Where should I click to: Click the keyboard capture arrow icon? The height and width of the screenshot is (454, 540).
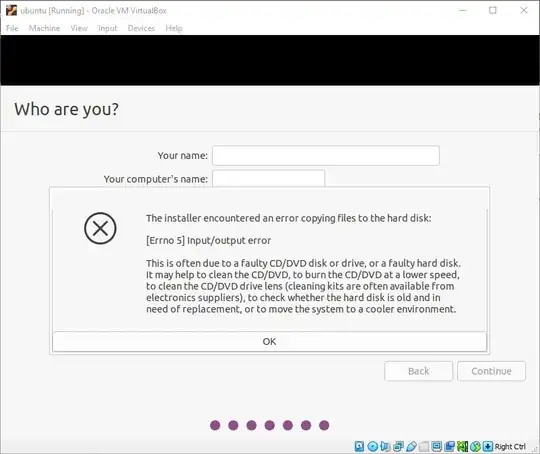[x=488, y=446]
